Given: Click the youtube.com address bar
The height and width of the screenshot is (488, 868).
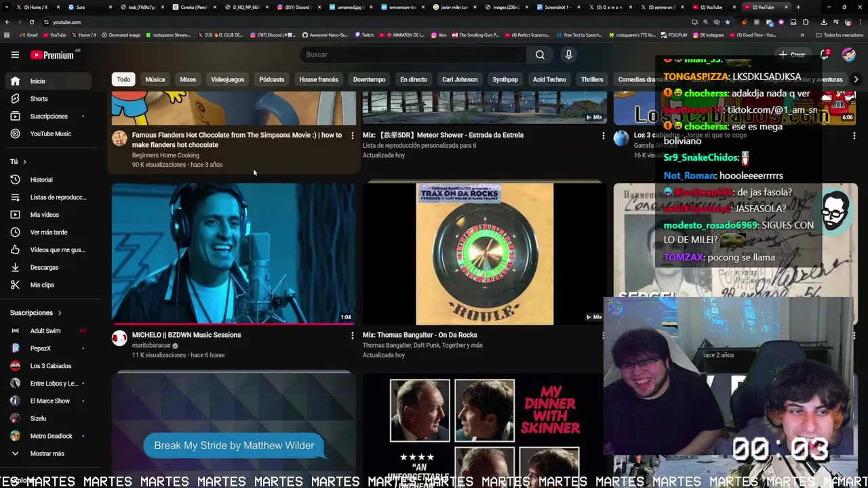Looking at the screenshot, I should pos(366,22).
